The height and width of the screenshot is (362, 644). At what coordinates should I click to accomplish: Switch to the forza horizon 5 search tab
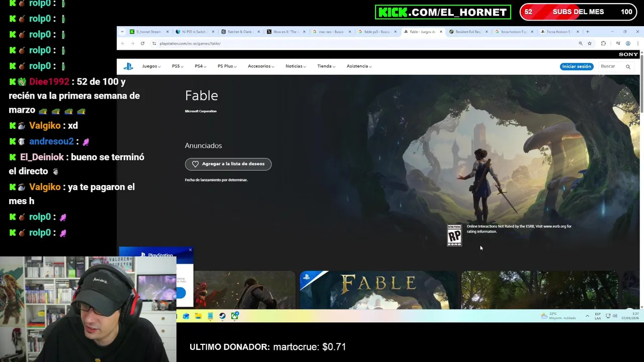[x=513, y=32]
